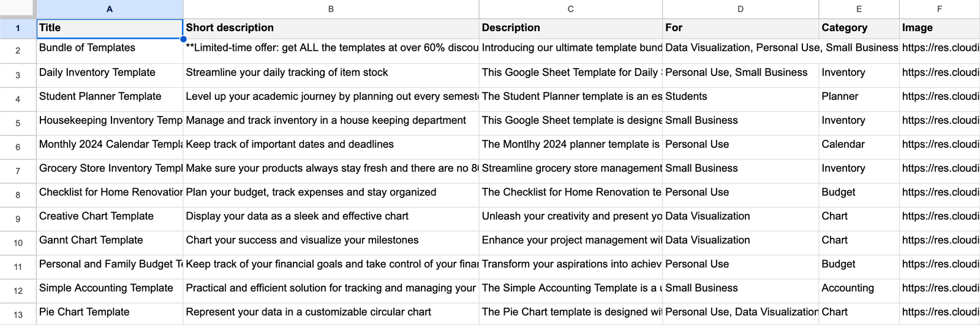Select column F header

939,9
